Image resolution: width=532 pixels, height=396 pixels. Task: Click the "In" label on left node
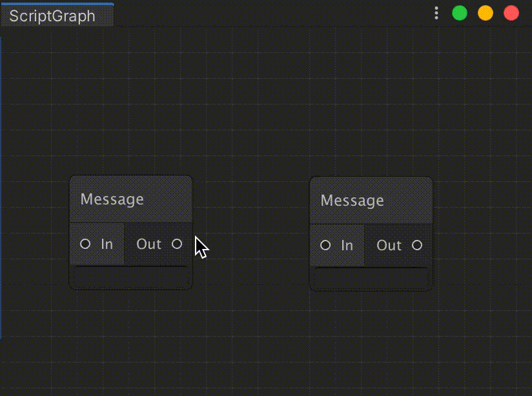click(x=107, y=244)
